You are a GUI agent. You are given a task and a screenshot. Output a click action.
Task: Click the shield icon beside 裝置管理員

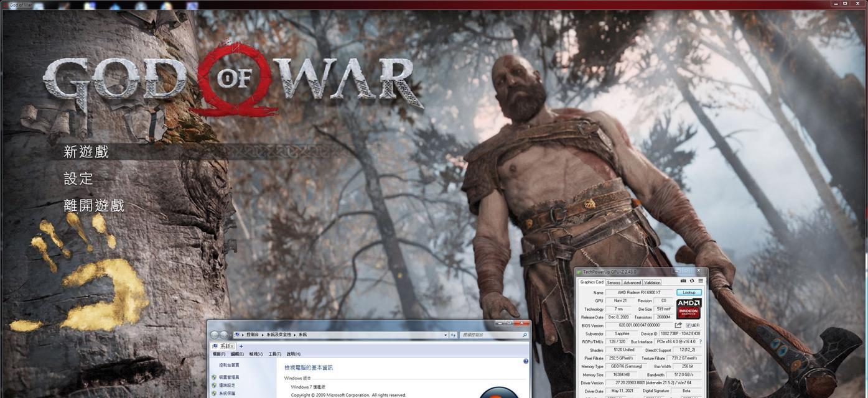(214, 377)
